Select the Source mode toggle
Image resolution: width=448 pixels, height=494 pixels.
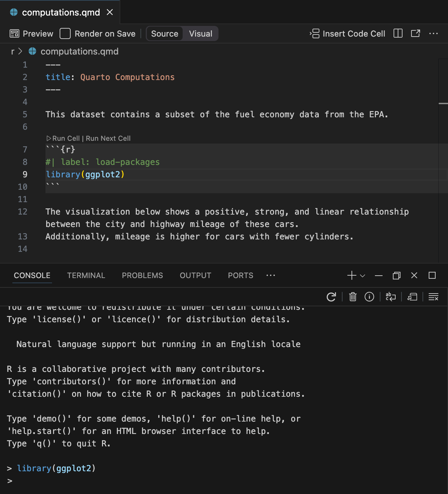[x=164, y=33]
